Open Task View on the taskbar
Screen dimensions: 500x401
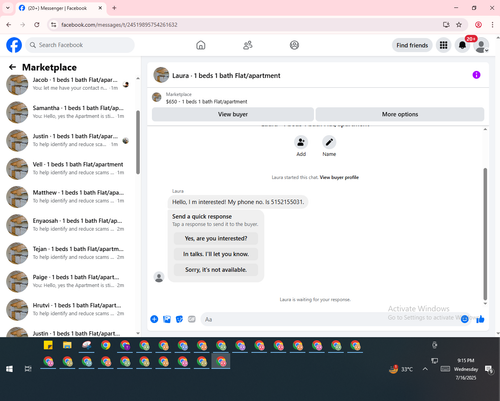[28, 369]
